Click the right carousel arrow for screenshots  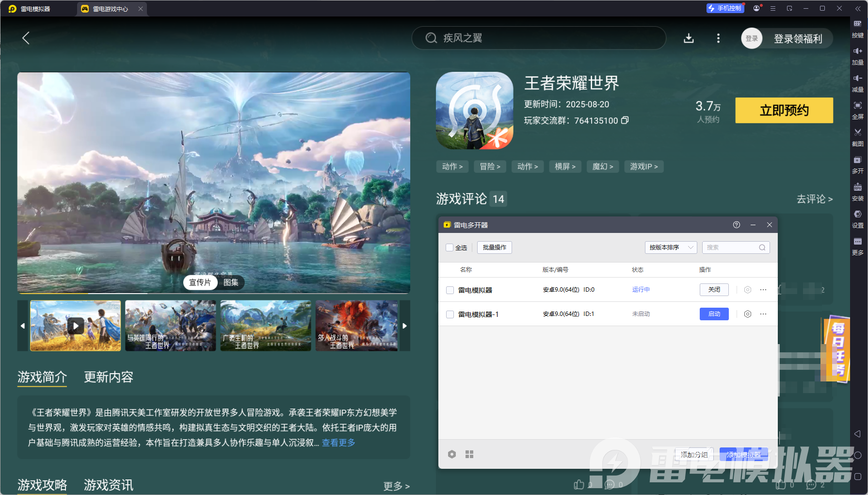pos(405,326)
